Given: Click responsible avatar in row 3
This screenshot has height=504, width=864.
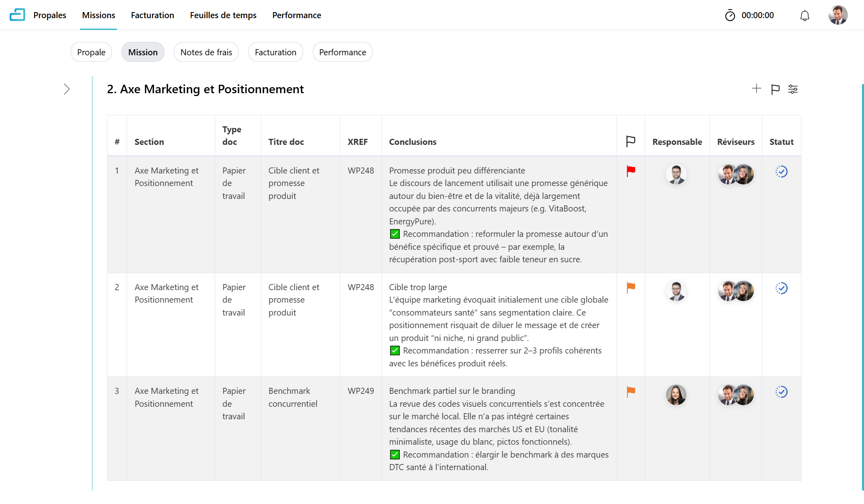Looking at the screenshot, I should (676, 395).
